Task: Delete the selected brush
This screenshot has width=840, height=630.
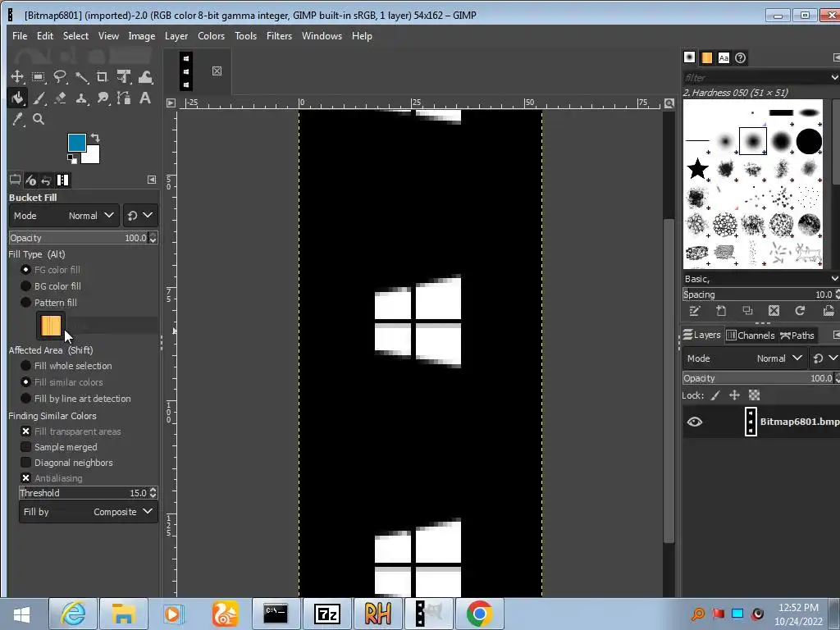Action: 774,311
